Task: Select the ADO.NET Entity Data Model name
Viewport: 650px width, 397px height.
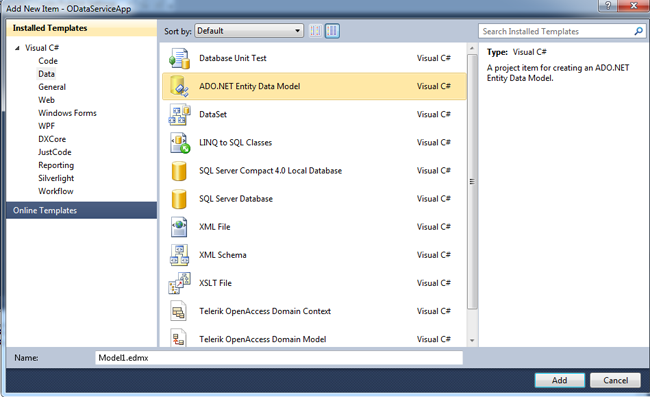Action: click(250, 86)
